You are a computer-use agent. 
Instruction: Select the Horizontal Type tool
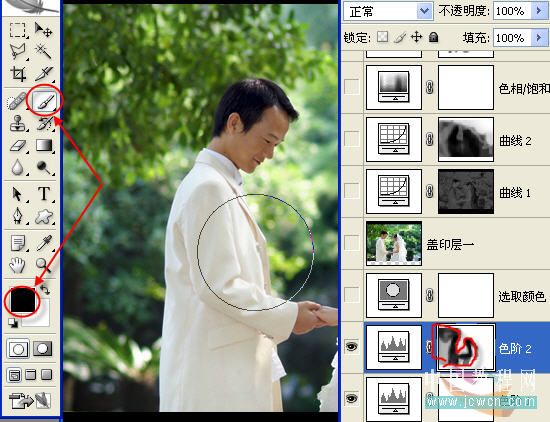(44, 193)
